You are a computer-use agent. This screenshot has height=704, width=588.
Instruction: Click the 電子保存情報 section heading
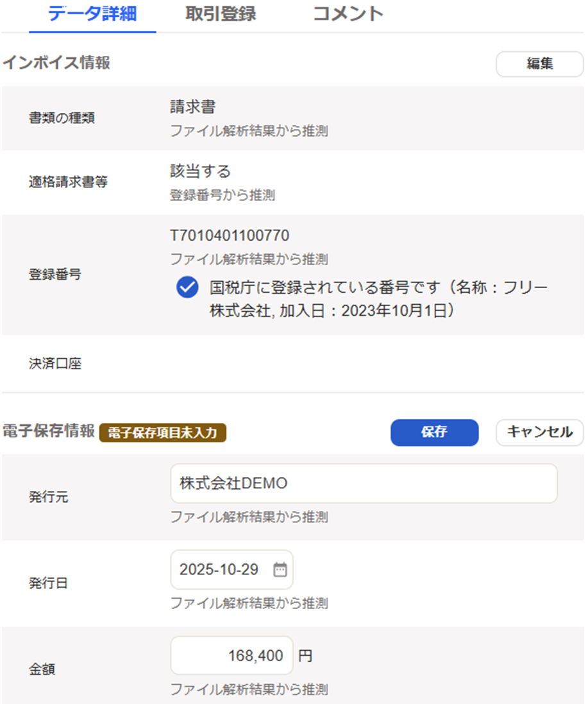pos(49,431)
